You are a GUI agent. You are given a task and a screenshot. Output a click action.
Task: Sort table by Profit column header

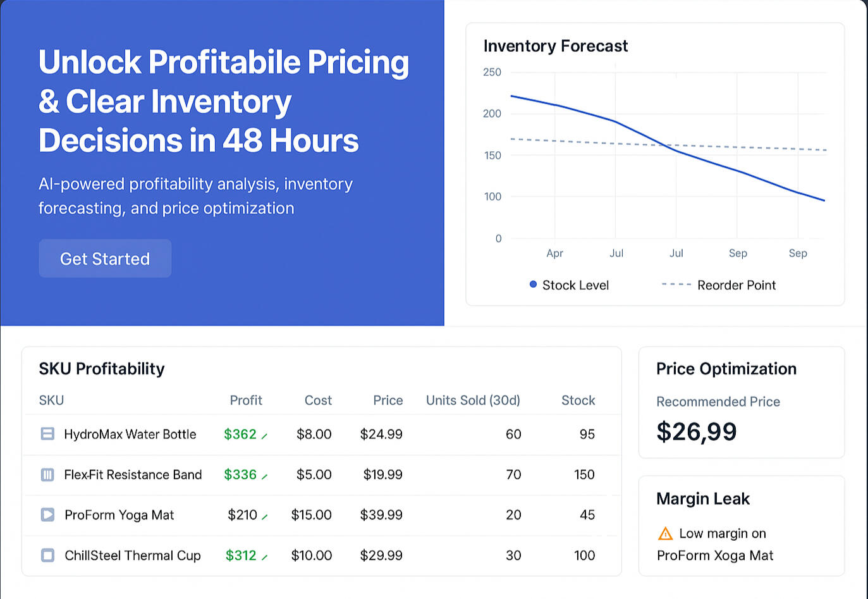pos(246,400)
